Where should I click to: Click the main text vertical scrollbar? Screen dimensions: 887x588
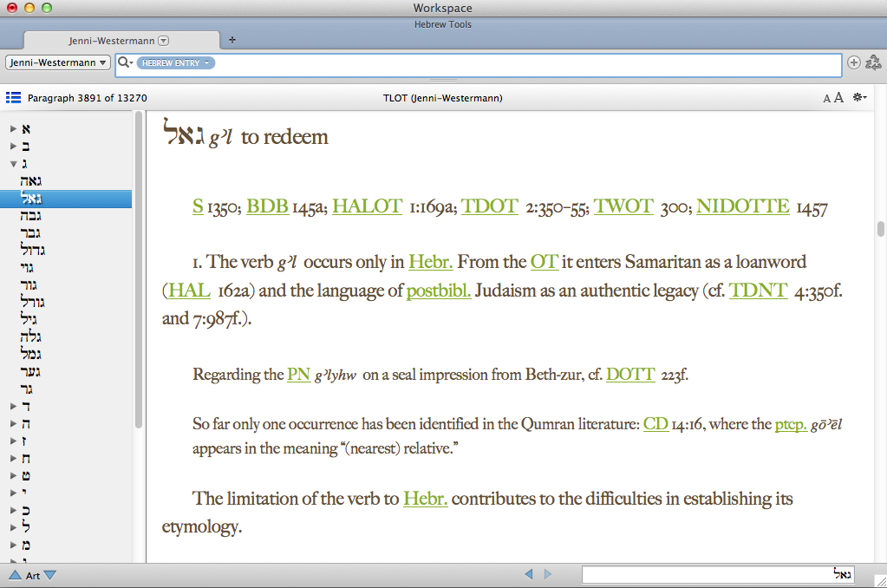[x=880, y=228]
